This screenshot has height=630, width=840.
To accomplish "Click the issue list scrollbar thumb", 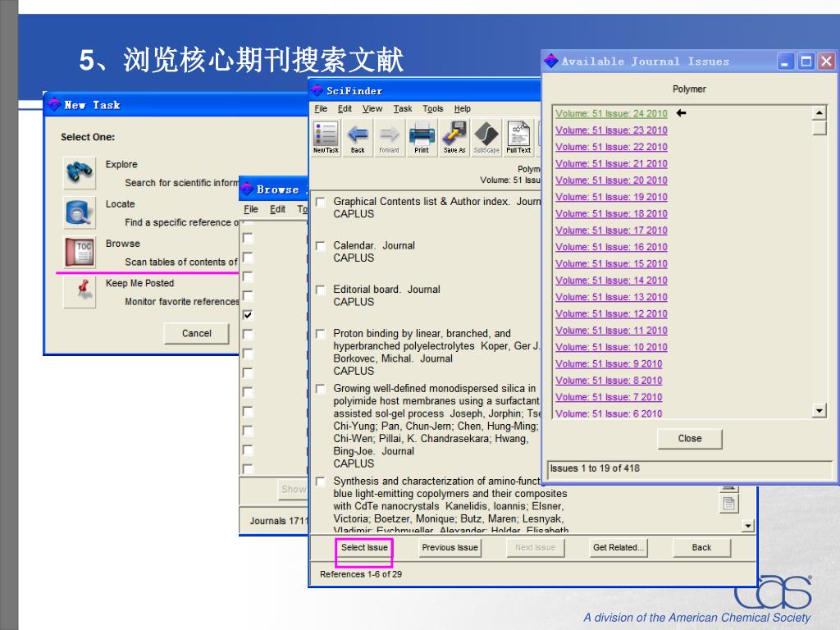I will point(819,127).
